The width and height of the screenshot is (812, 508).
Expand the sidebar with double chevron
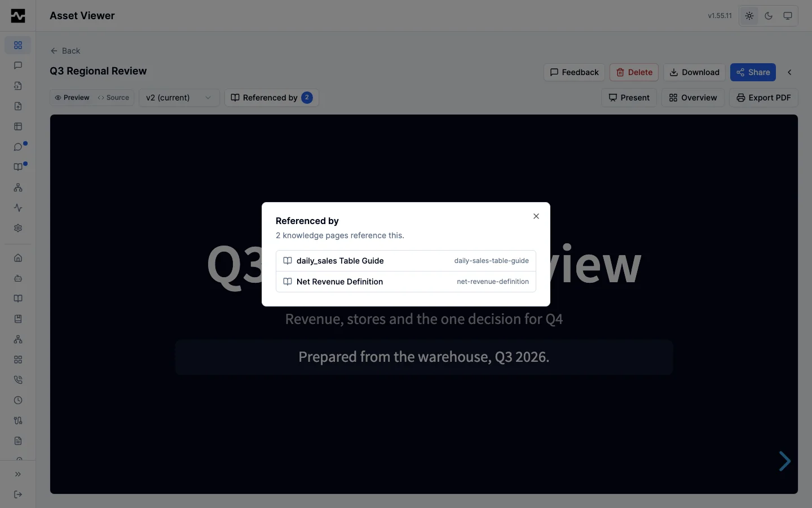[18, 474]
